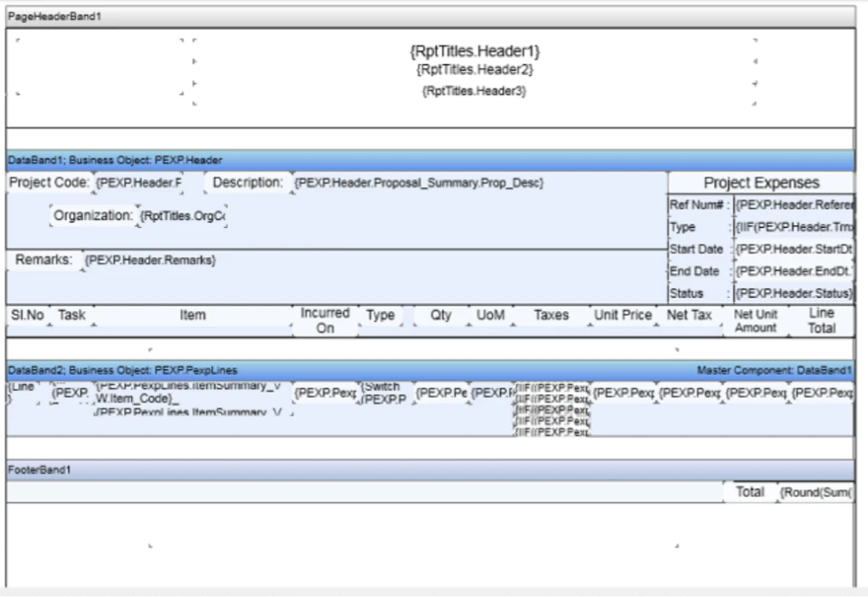
Task: Click the Master Component: DataBand1 text
Action: point(774,370)
